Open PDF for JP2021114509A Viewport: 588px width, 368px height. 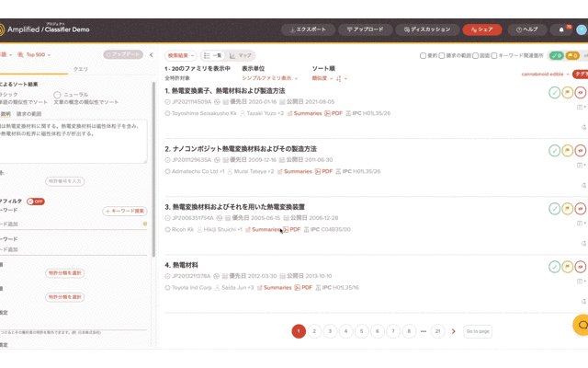point(334,113)
